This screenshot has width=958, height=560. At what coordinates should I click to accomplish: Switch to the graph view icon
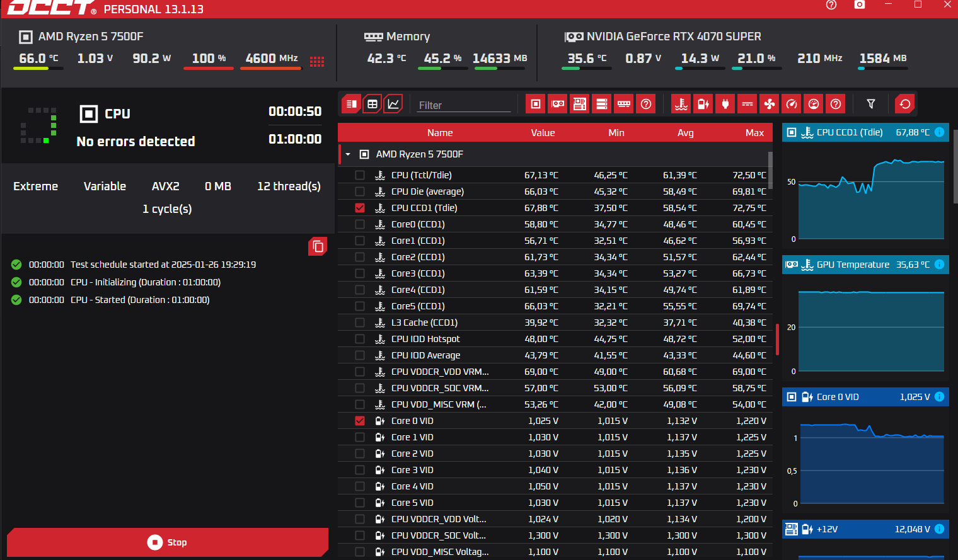coord(393,104)
